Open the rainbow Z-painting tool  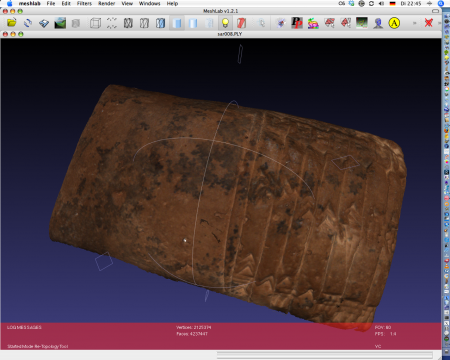[x=313, y=23]
